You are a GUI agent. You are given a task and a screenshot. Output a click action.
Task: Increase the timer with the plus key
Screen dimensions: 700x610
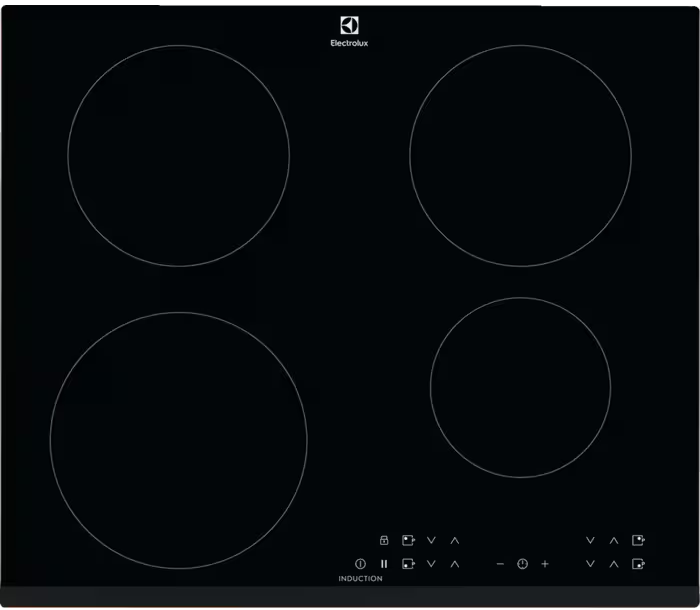pyautogui.click(x=545, y=564)
